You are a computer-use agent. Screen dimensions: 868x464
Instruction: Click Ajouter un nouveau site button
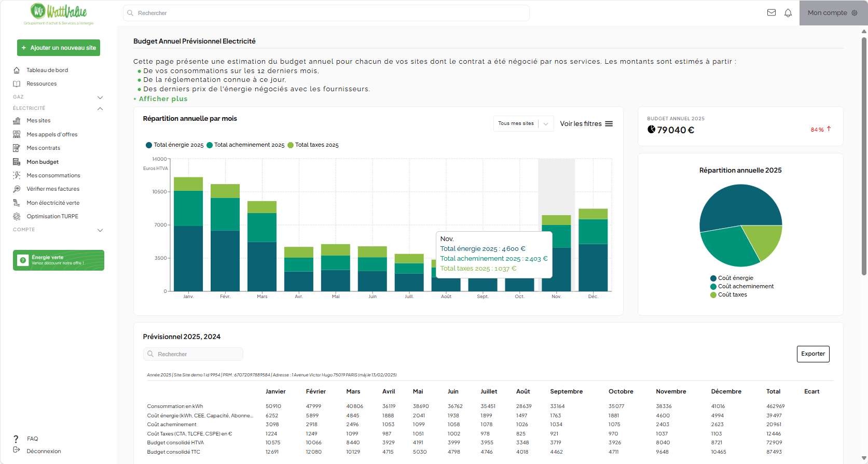click(x=59, y=48)
